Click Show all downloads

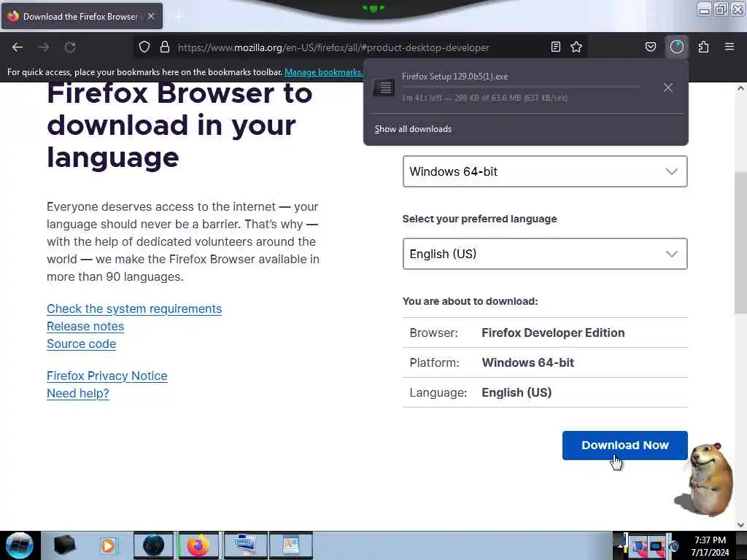pyautogui.click(x=413, y=129)
